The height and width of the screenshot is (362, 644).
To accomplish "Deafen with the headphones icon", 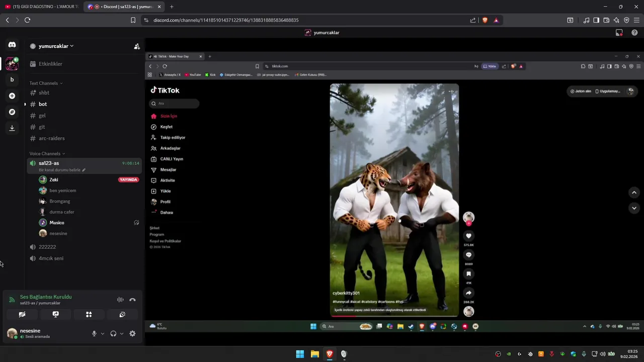I will [113, 333].
